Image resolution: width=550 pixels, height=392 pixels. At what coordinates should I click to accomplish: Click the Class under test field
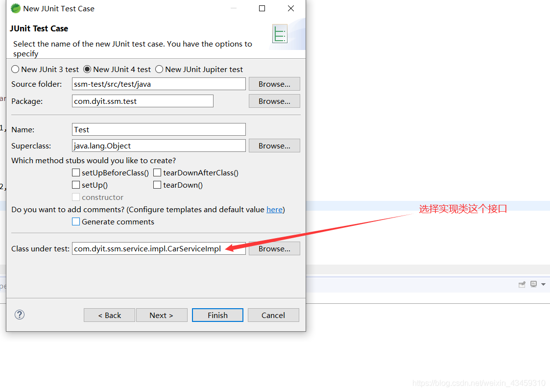[159, 248]
